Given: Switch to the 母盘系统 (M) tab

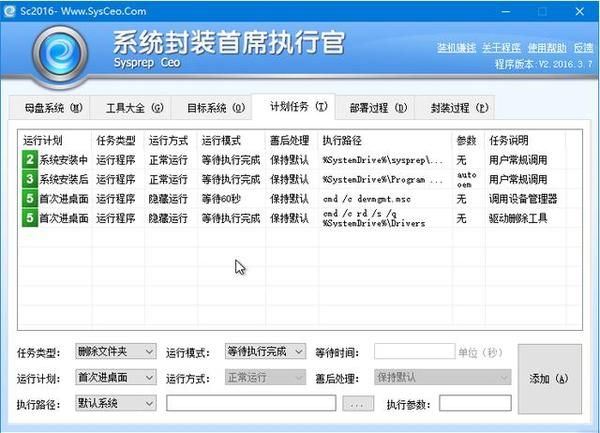Looking at the screenshot, I should click(49, 108).
